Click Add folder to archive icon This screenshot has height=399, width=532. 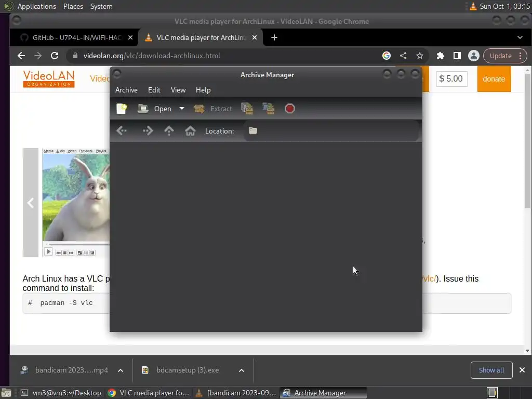click(269, 109)
